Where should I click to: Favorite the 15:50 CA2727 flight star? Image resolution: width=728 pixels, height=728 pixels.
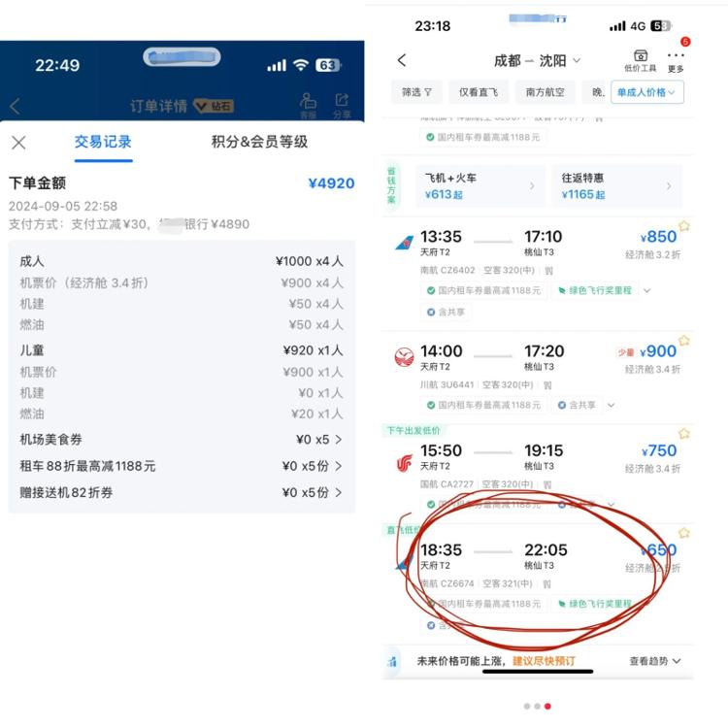pyautogui.click(x=684, y=434)
